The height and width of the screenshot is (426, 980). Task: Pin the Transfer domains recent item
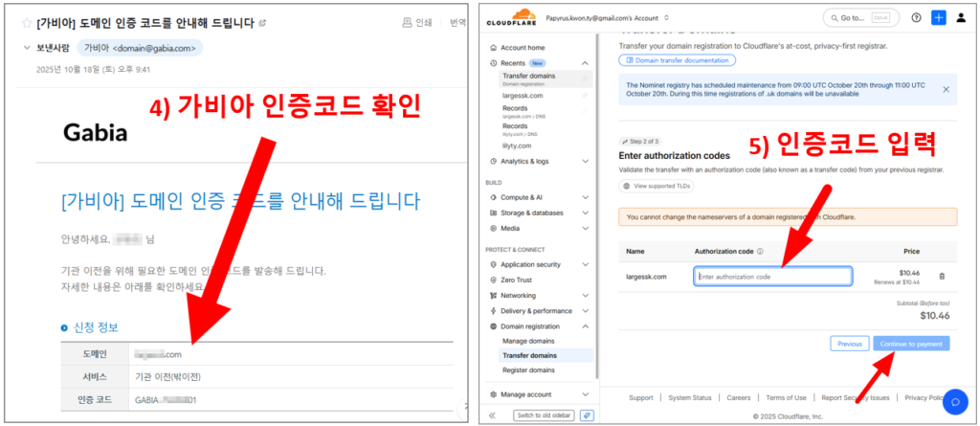point(585,78)
